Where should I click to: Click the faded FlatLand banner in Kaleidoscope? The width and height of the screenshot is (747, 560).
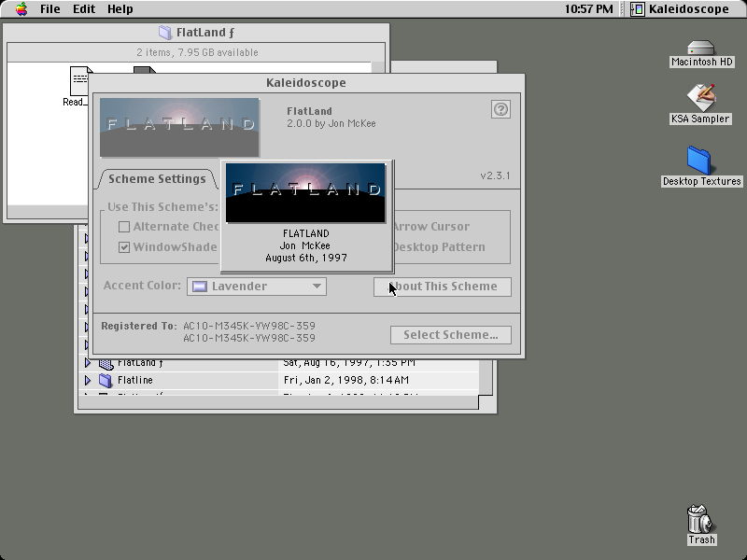click(179, 127)
